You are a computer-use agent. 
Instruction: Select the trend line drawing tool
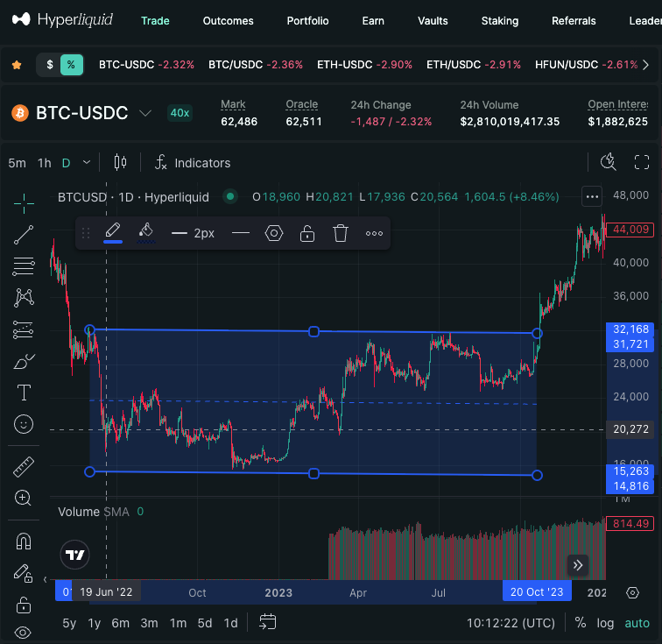pos(24,235)
